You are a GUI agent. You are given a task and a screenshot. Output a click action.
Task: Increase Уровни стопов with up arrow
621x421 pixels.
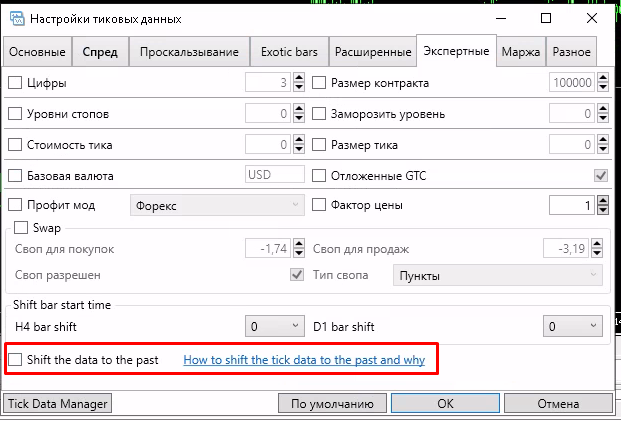(299, 109)
